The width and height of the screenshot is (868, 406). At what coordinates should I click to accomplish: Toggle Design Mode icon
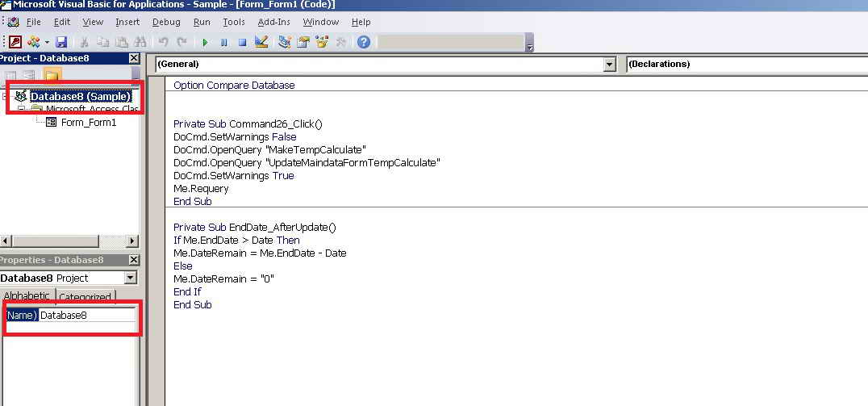261,42
